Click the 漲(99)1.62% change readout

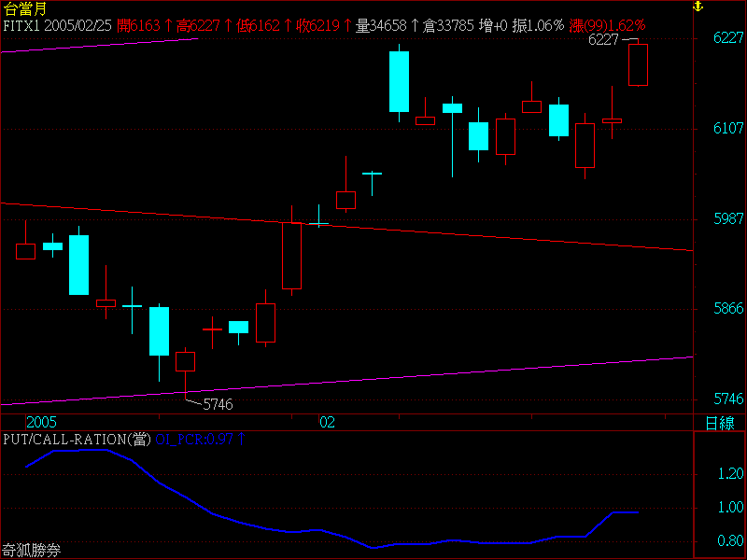pos(608,25)
